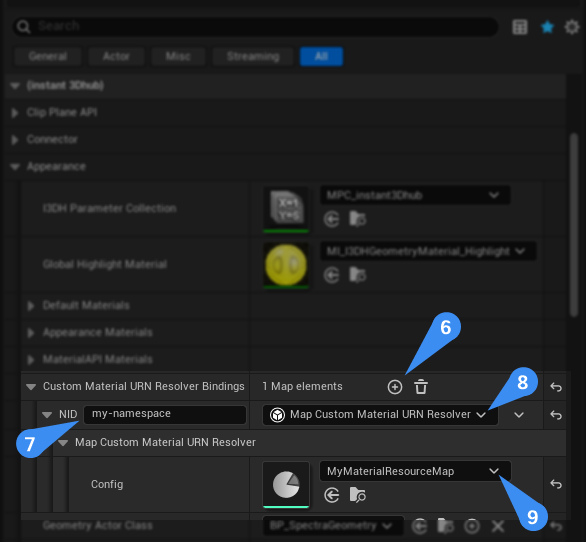Click the search magnifier icon

(23, 27)
